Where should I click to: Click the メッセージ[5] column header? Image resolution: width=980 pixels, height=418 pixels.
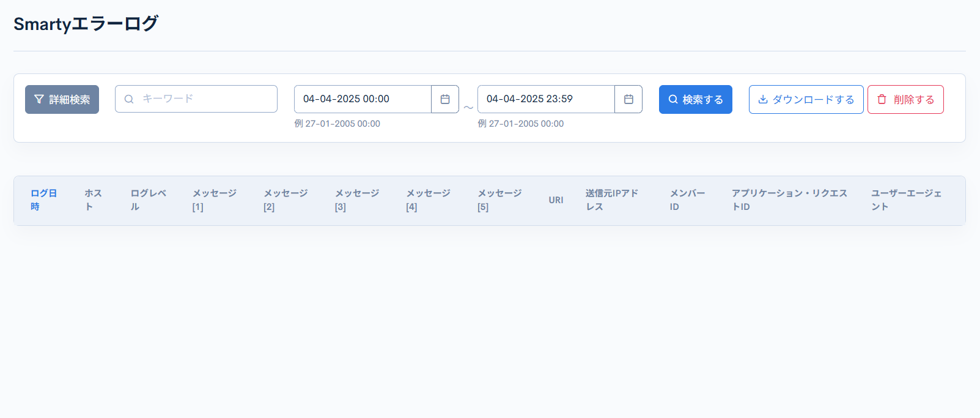click(499, 200)
